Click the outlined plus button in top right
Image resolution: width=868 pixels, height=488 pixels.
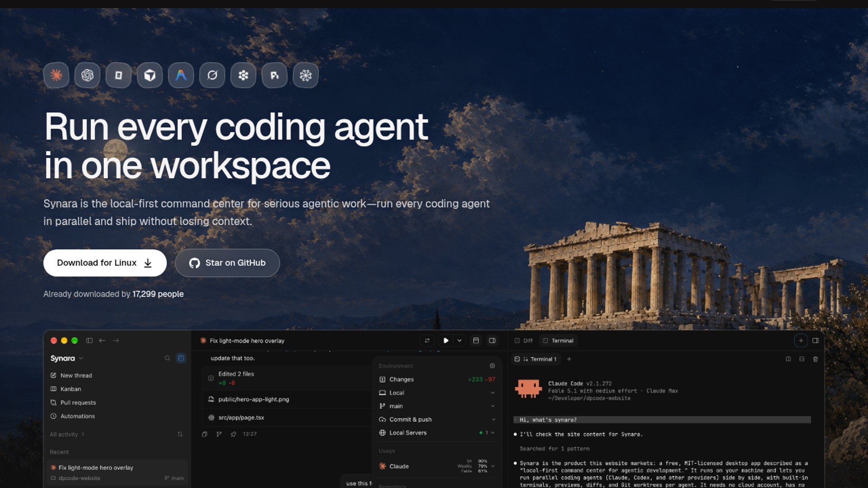point(801,341)
